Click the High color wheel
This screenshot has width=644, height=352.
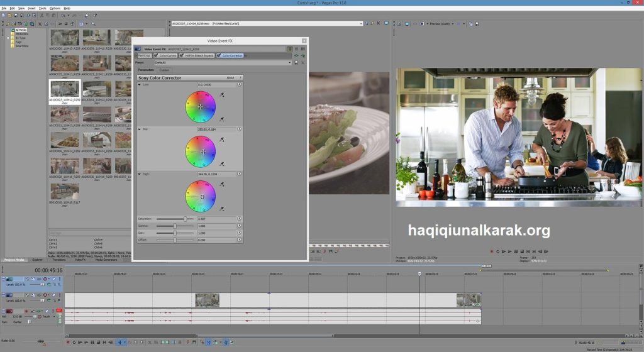coord(201,197)
